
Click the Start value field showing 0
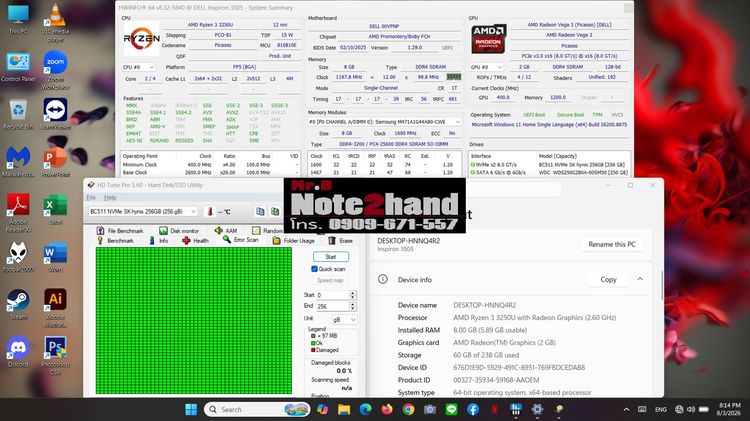coord(332,295)
